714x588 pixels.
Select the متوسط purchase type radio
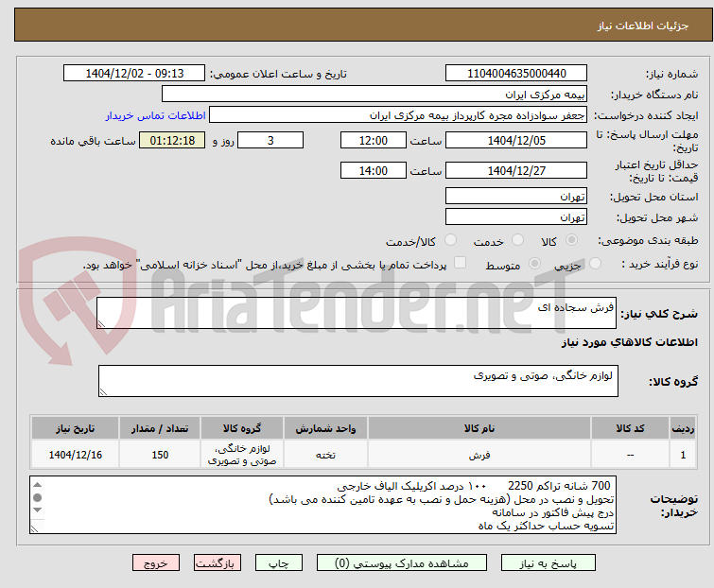pyautogui.click(x=534, y=264)
